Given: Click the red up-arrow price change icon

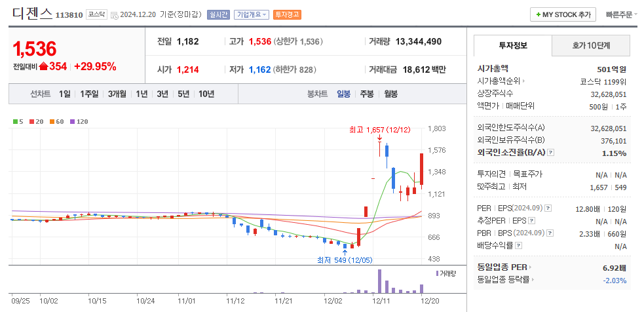Looking at the screenshot, I should [43, 67].
